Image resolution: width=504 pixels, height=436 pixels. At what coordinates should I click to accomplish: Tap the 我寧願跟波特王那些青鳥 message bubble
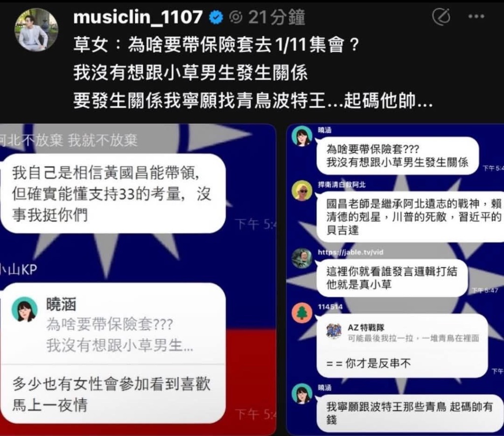point(410,413)
